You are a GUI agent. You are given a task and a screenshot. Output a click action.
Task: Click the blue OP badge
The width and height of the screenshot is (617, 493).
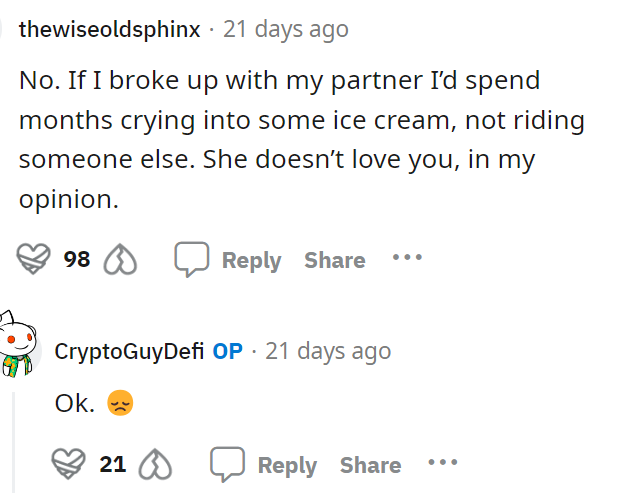point(228,351)
